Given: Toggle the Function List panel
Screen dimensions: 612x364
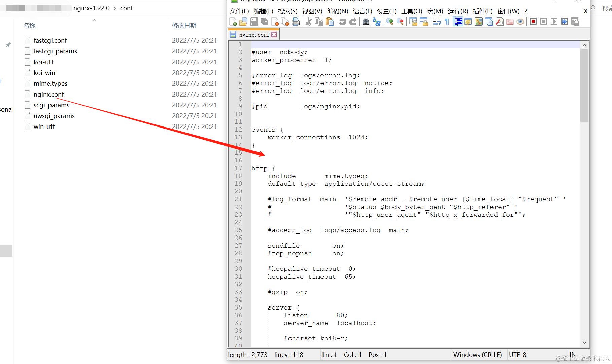Looking at the screenshot, I should (500, 22).
